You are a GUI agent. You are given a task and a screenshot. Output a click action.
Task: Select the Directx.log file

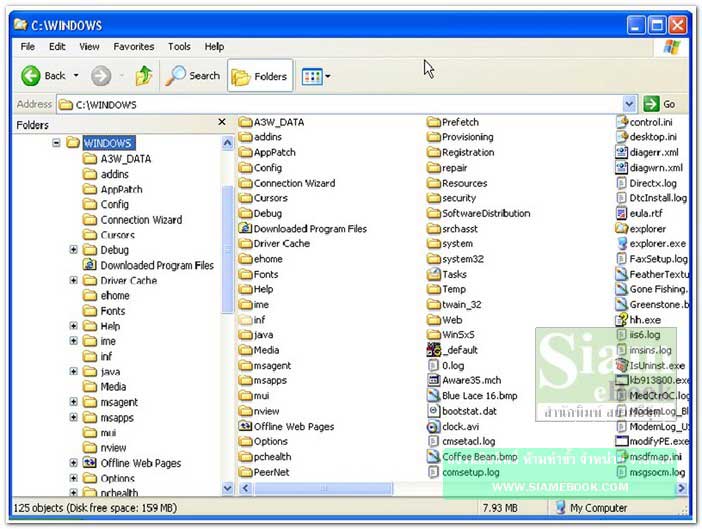(646, 183)
